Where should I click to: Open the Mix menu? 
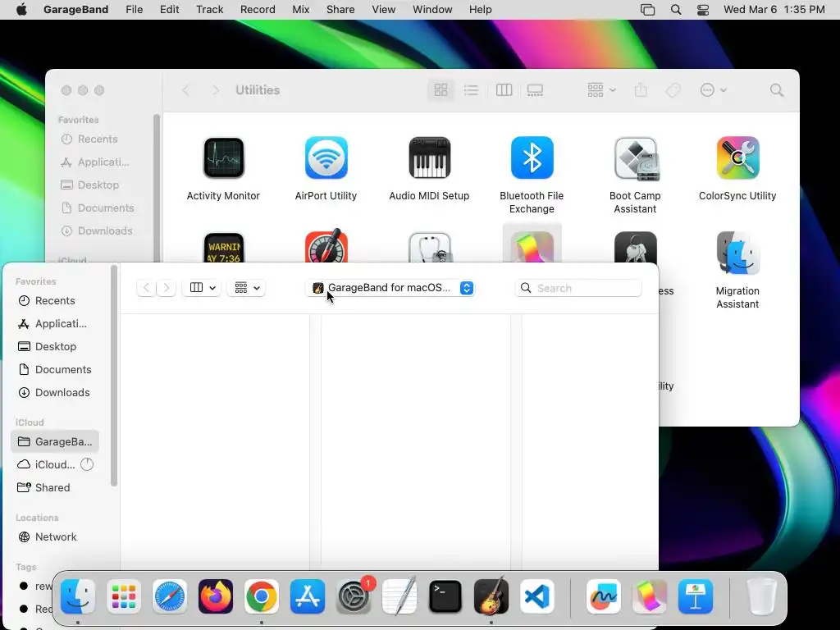(300, 10)
